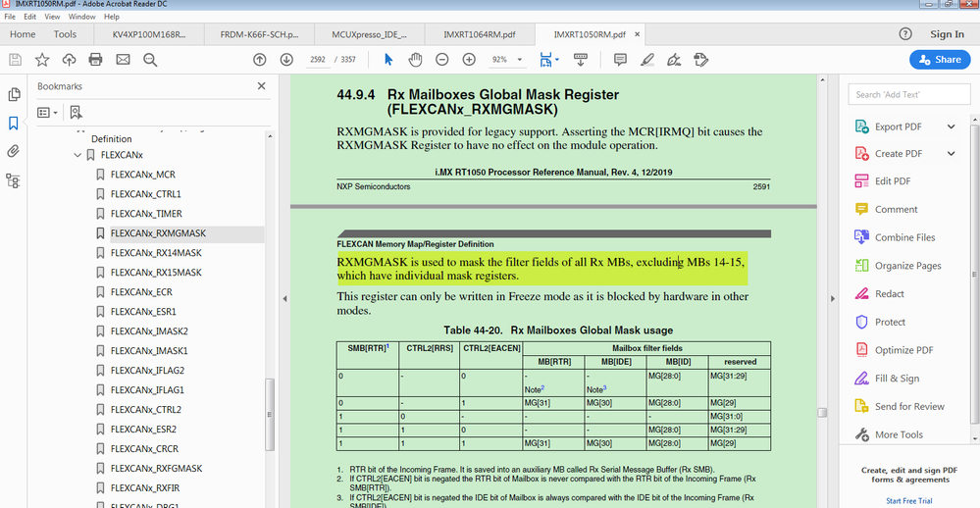
Task: Close the Bookmarks panel
Action: (261, 86)
